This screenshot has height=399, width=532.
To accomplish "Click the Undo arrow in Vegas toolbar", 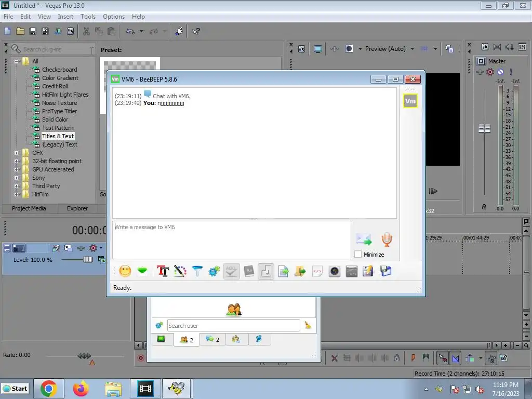I will (130, 31).
